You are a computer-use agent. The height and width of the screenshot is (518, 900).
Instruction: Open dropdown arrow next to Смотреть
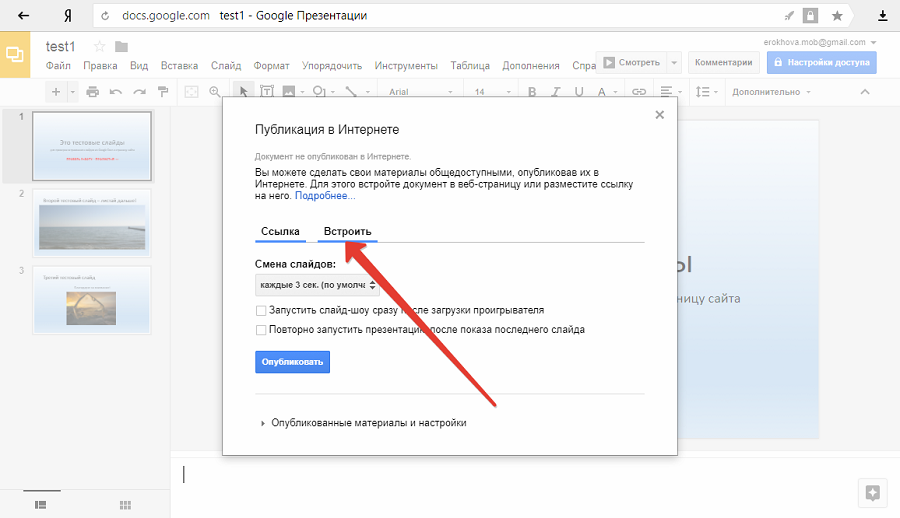point(675,62)
